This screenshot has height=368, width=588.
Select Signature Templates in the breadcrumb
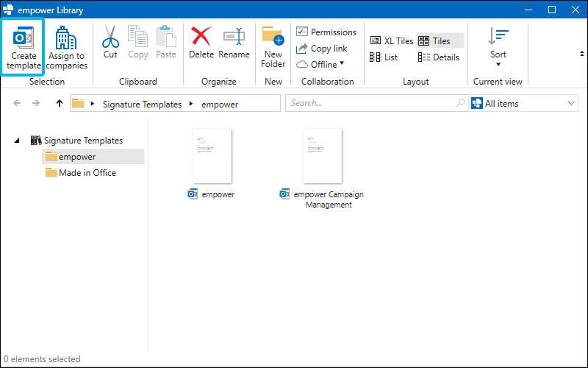(x=142, y=104)
